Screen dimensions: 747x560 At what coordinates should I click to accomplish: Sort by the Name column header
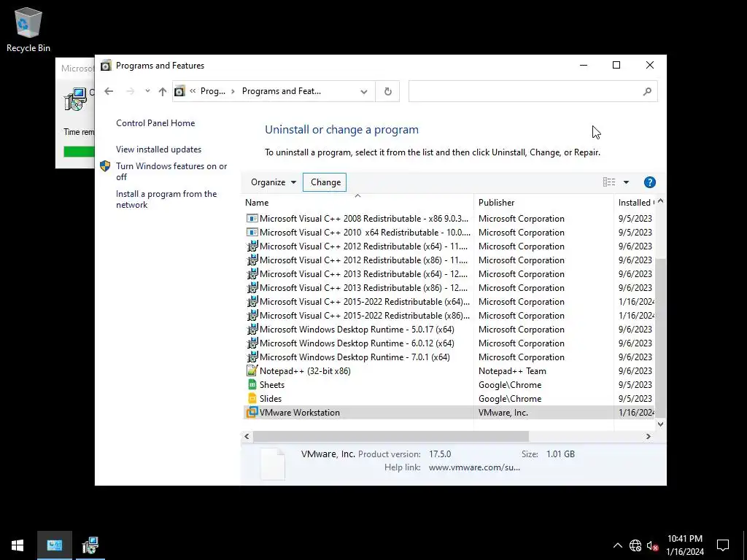[357, 203]
